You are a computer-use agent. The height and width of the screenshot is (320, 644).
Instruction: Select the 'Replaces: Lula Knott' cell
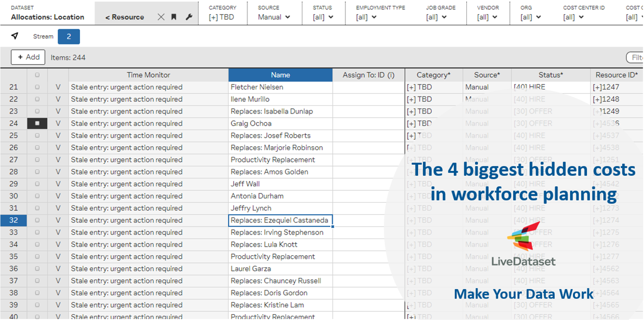coord(281,245)
